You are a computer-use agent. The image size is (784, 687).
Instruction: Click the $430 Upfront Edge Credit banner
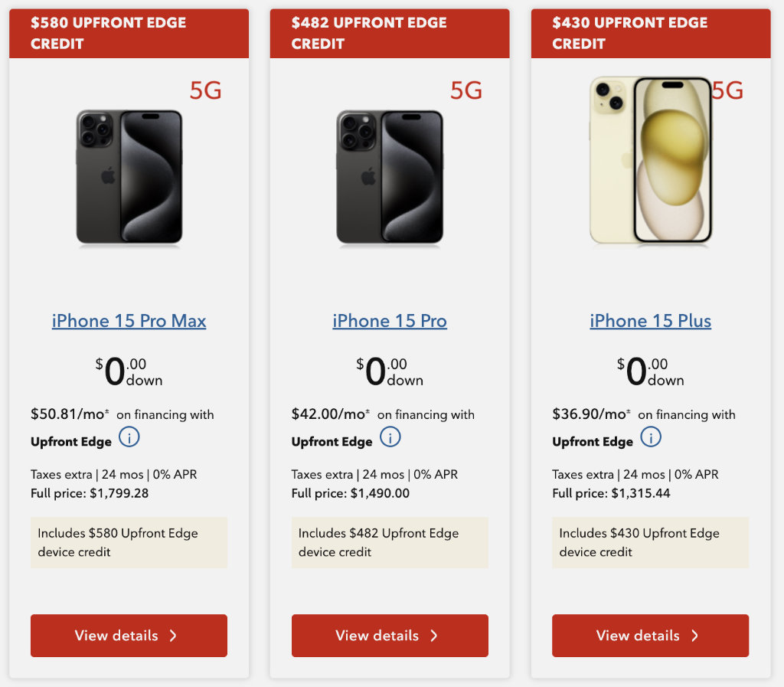[650, 33]
